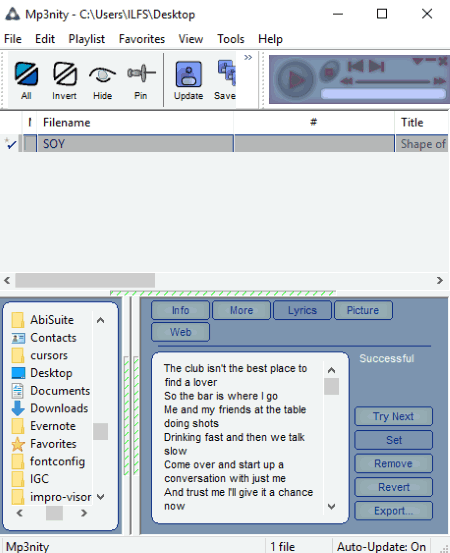Click the lyrics scrollbar thumb

pyautogui.click(x=332, y=387)
